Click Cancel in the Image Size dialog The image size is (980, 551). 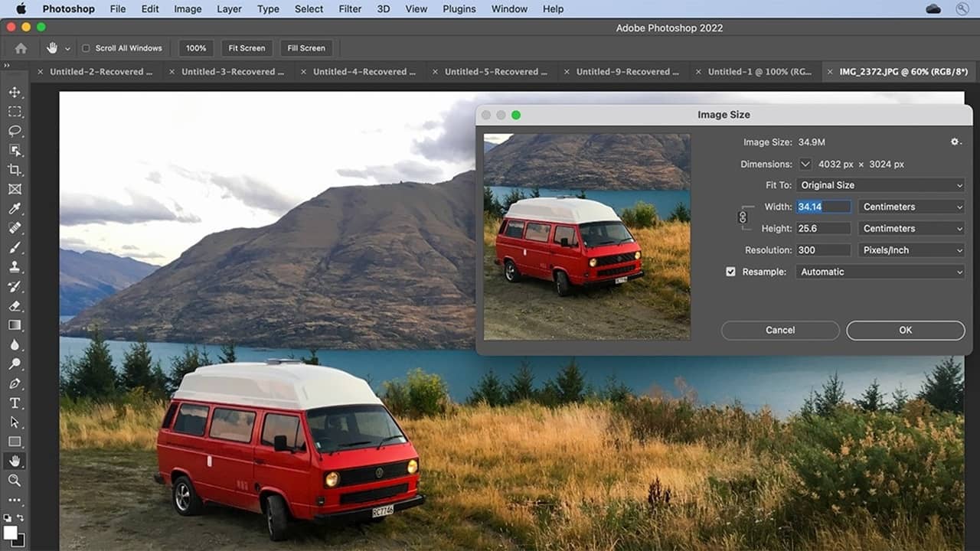(780, 330)
